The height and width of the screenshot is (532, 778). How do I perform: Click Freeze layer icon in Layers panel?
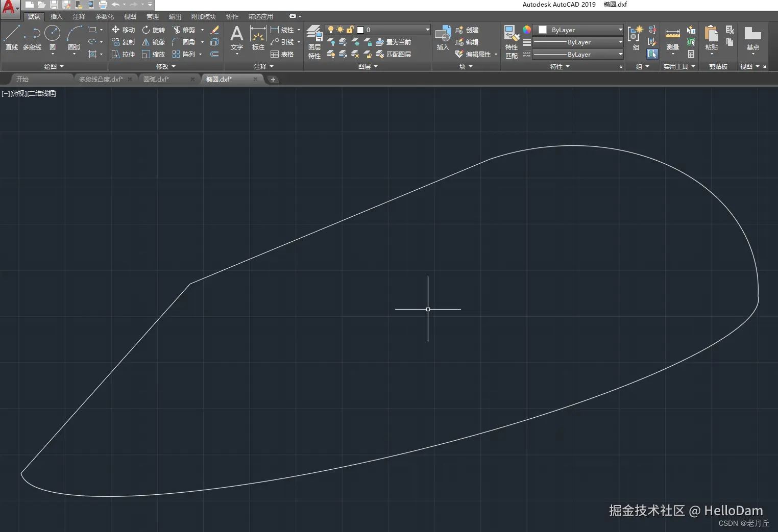click(355, 42)
